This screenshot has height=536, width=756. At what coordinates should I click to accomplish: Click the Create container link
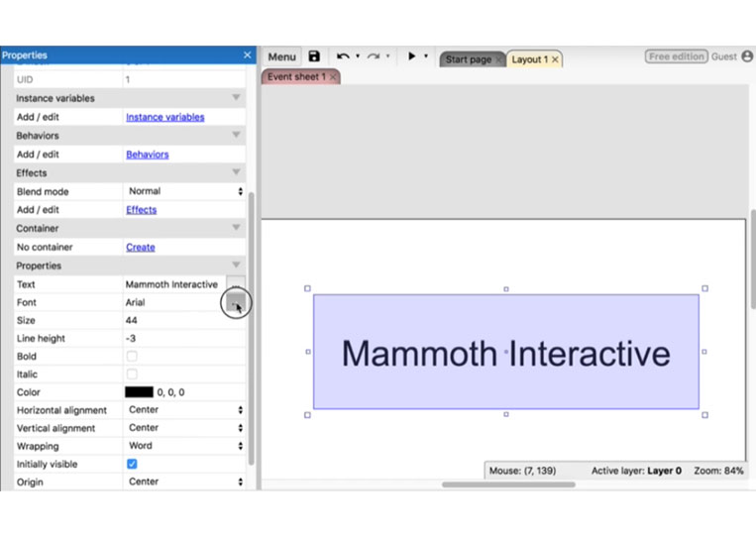pyautogui.click(x=141, y=248)
